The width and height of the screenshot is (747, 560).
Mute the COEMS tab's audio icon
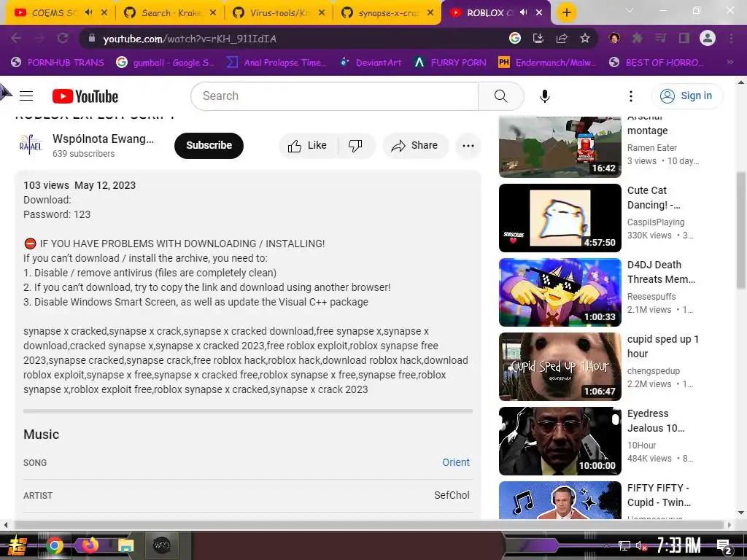88,12
